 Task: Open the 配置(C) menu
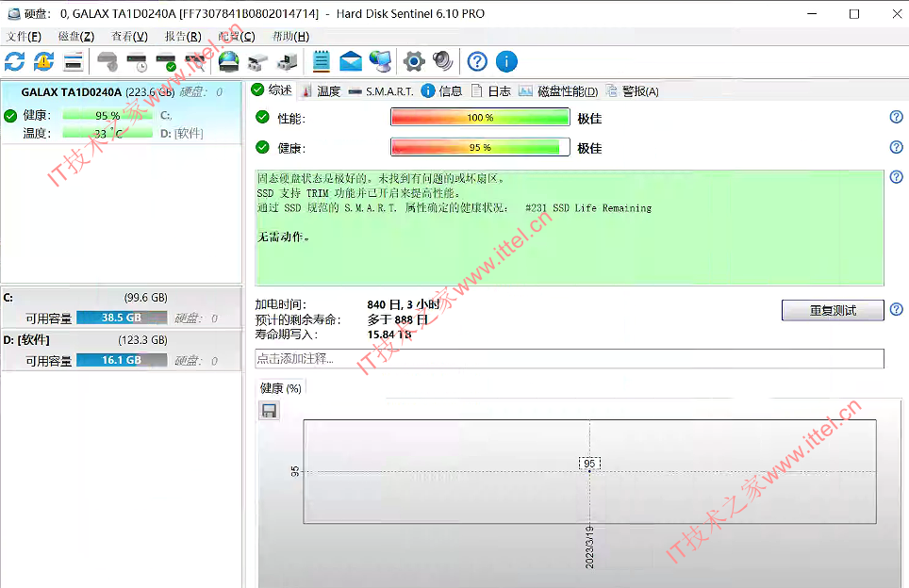coord(237,37)
